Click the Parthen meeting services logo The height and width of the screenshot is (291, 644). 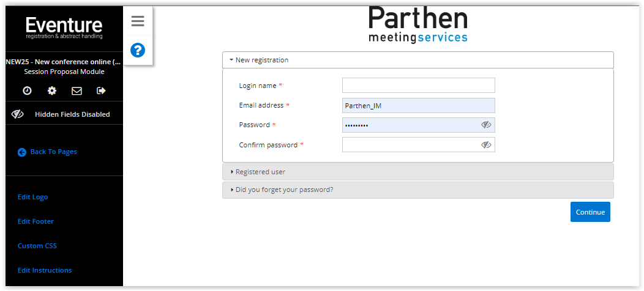pos(418,24)
